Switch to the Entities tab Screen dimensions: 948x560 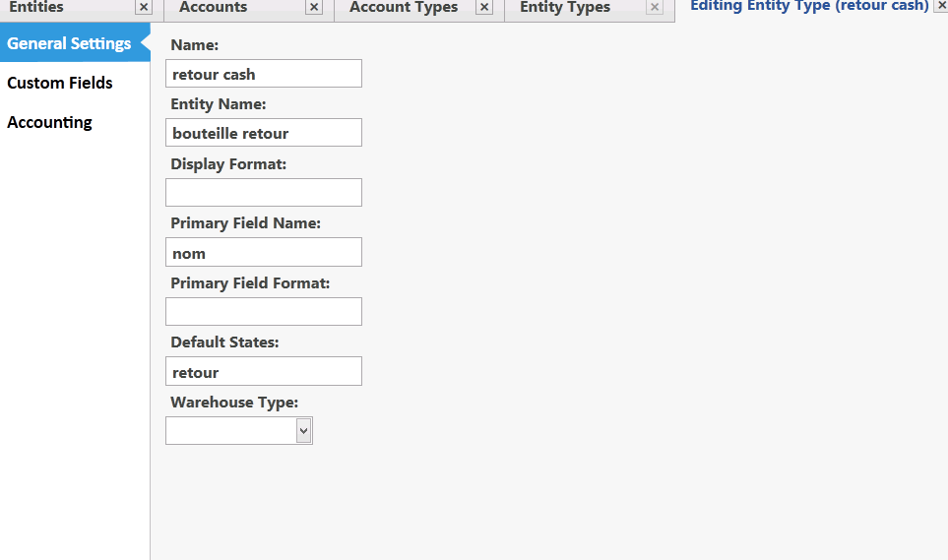[36, 7]
